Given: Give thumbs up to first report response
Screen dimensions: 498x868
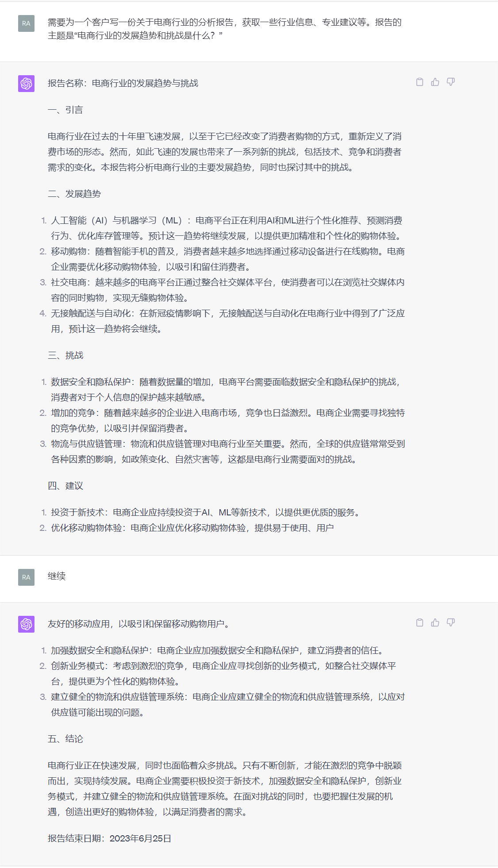Looking at the screenshot, I should [x=435, y=82].
